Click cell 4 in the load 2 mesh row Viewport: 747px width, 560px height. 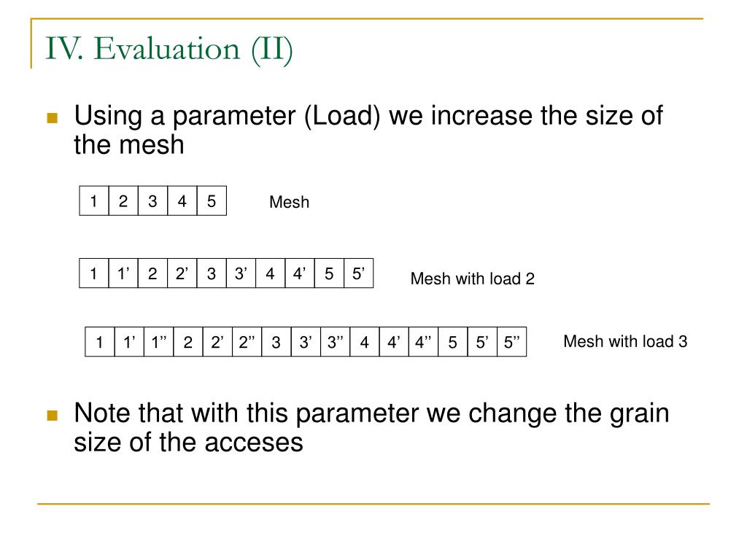coord(271,273)
